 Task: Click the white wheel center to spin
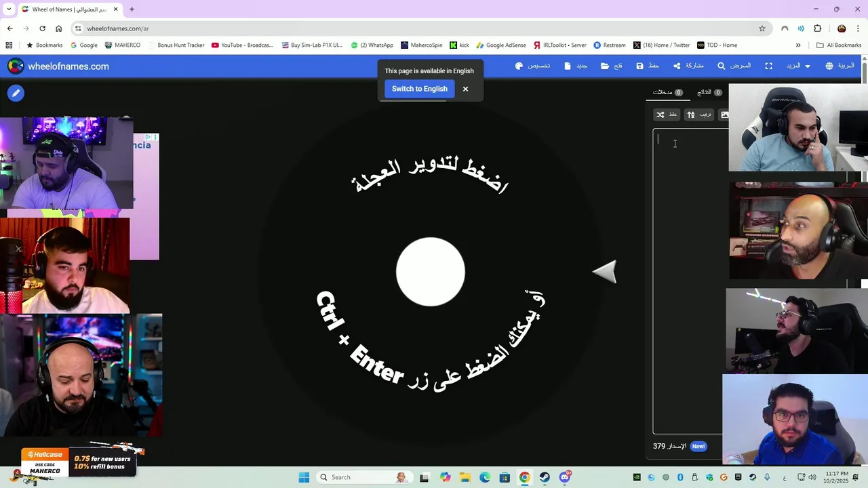[x=431, y=272]
